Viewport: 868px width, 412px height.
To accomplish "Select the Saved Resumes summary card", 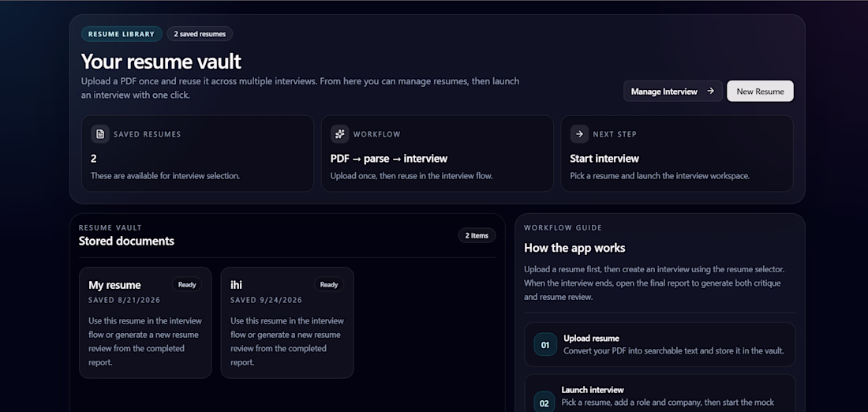I will click(x=197, y=153).
